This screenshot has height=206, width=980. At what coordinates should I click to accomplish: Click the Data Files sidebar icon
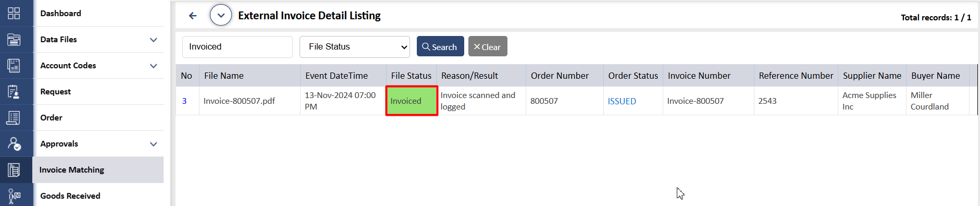pos(14,39)
